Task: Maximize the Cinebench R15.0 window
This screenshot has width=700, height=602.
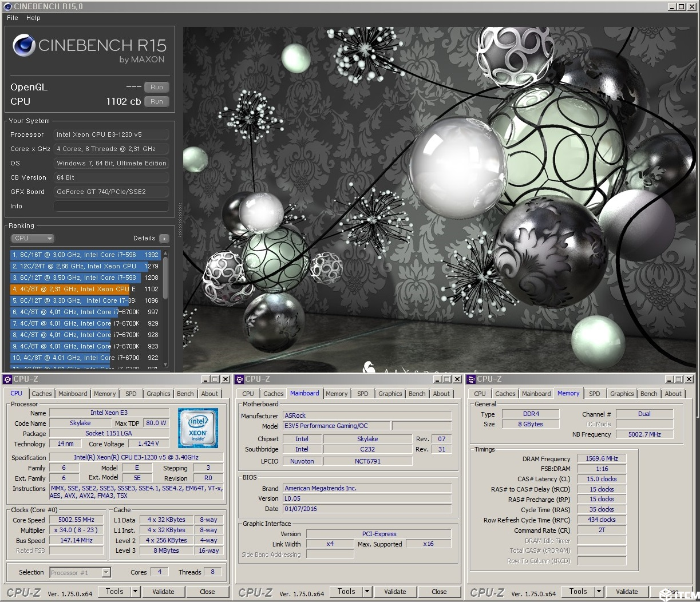Action: [x=681, y=6]
